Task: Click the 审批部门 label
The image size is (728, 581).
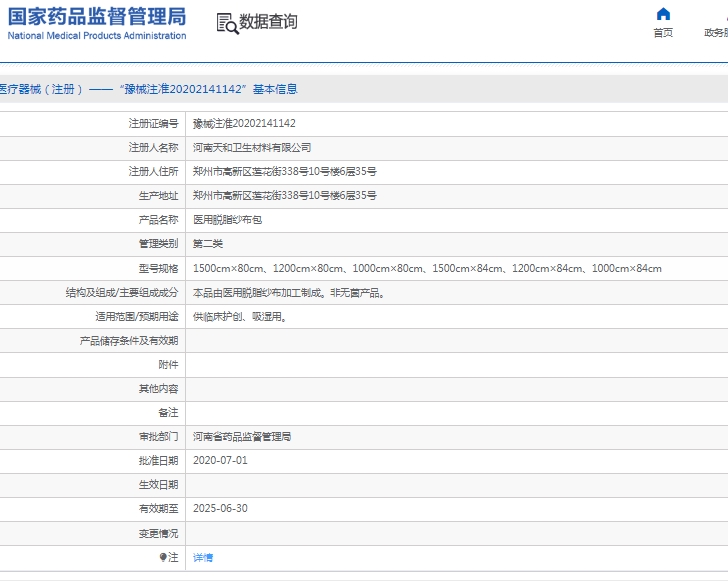Action: pos(158,437)
